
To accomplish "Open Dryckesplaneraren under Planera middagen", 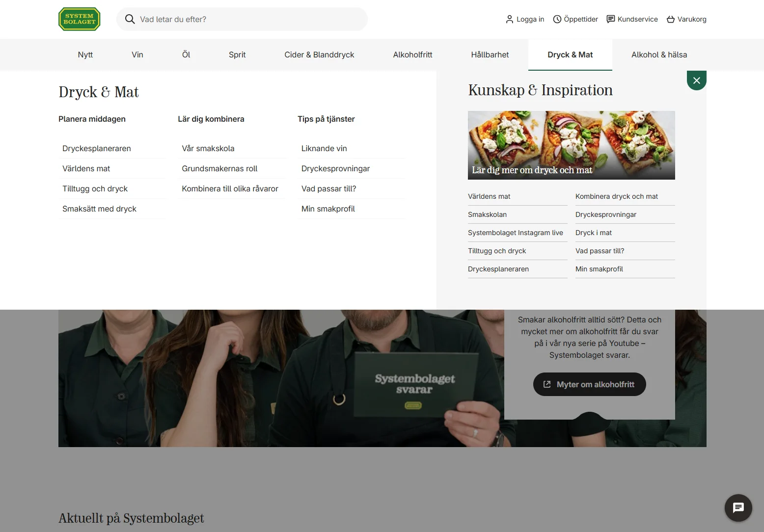I will click(112, 148).
